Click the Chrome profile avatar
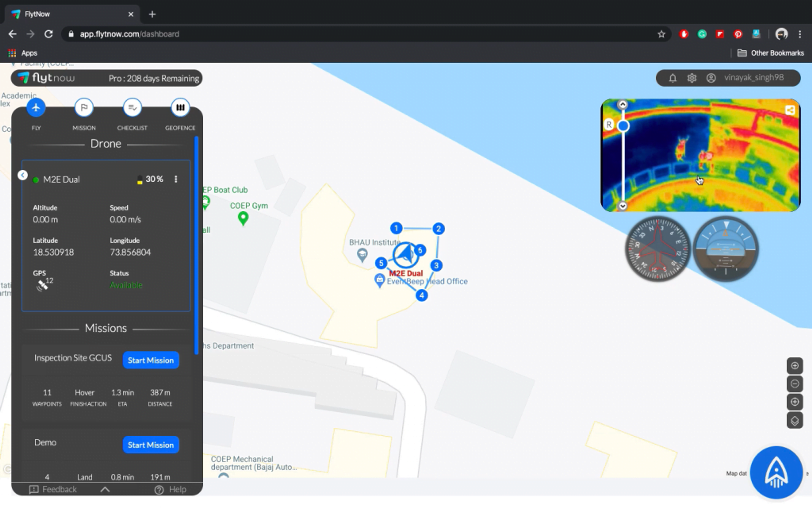 [x=782, y=34]
